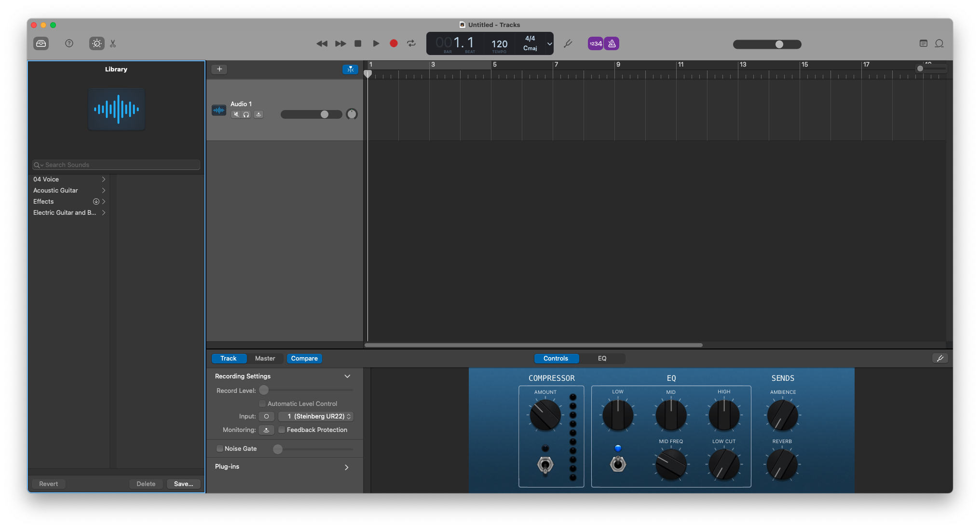
Task: Click Save... button in Library panel
Action: (x=183, y=484)
